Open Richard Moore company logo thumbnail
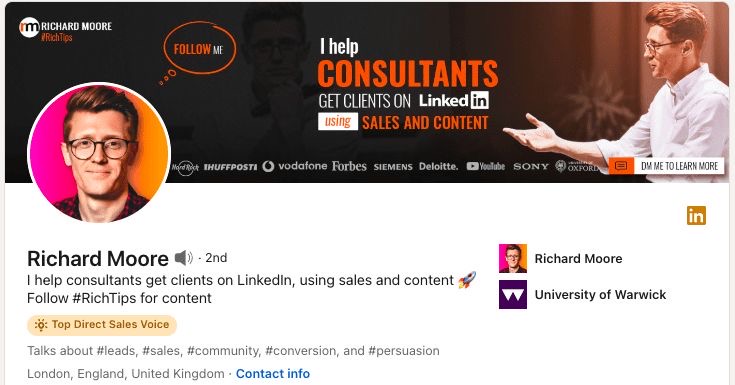Screen dimensions: 735x385 [x=513, y=258]
